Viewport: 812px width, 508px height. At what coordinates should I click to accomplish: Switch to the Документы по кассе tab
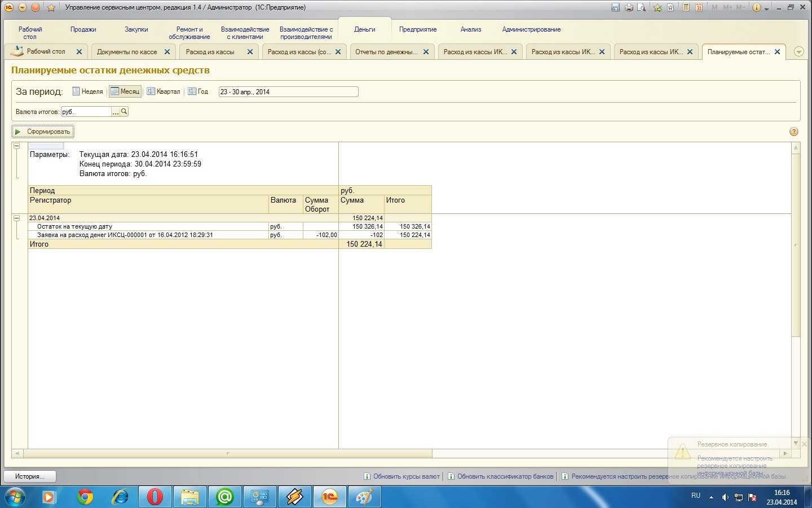(x=127, y=51)
